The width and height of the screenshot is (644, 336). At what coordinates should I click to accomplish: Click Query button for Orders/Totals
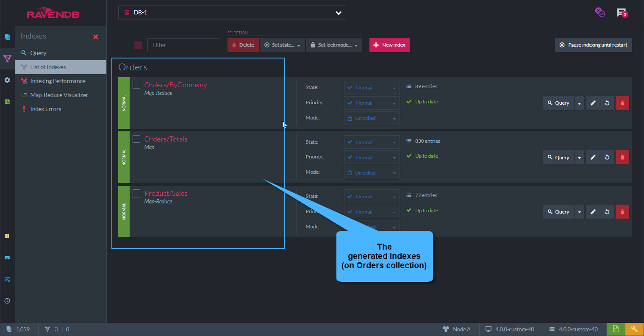558,157
